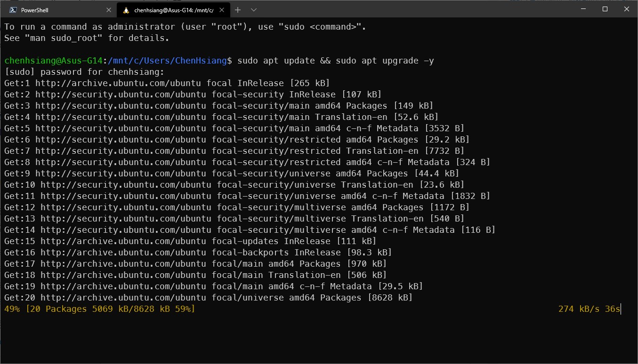Click the download speed "274 kB/s 36s"
The height and width of the screenshot is (364, 638).
click(590, 309)
